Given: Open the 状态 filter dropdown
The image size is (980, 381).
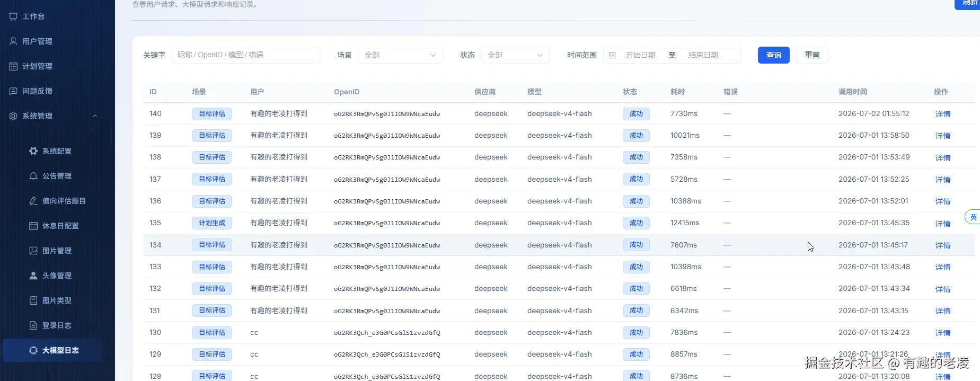Looking at the screenshot, I should point(516,55).
